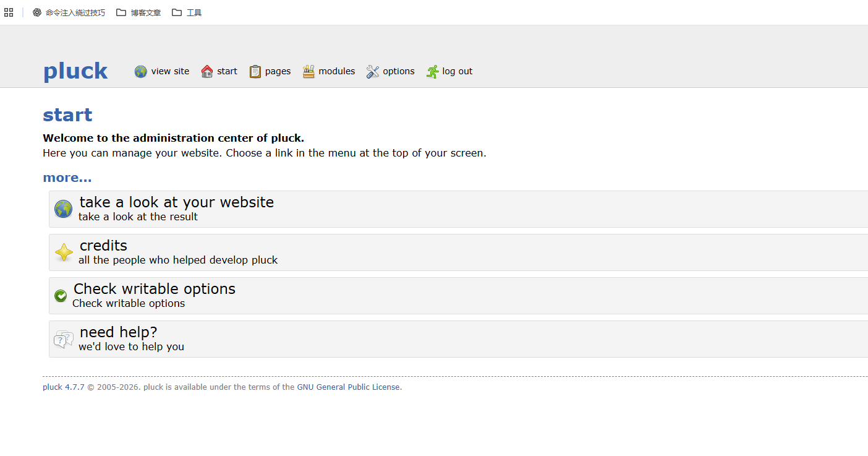Click the wrench and screwdriver options icon
868x456 pixels.
[x=373, y=72]
